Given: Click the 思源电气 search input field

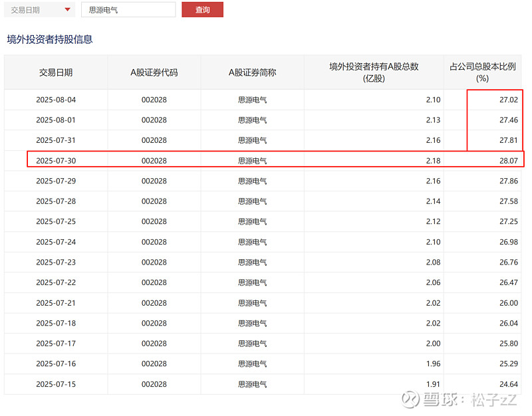Looking at the screenshot, I should click(128, 9).
